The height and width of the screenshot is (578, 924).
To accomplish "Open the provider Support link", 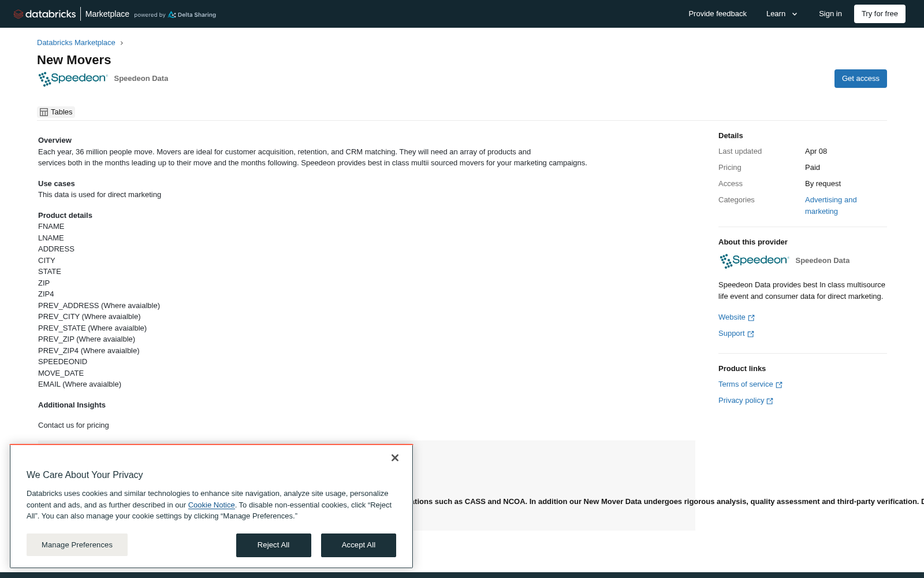I will point(732,334).
